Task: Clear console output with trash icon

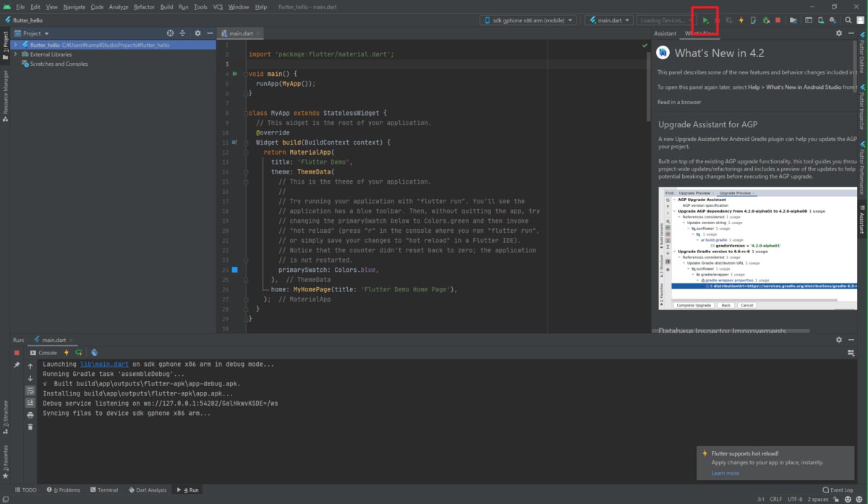Action: tap(30, 427)
